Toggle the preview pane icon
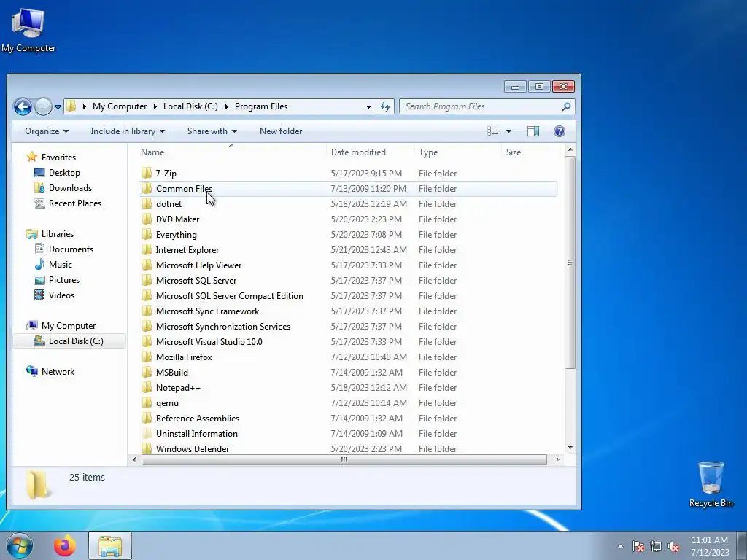The height and width of the screenshot is (560, 747). coord(533,131)
